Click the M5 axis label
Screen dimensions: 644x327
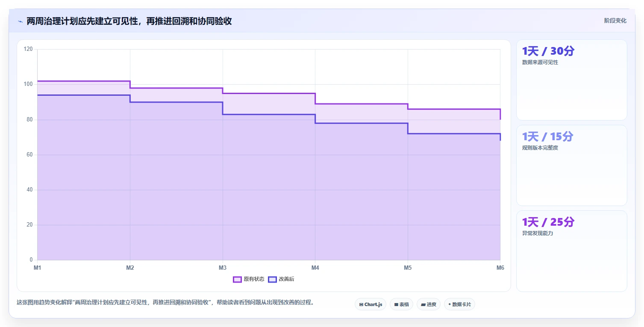[408, 268]
